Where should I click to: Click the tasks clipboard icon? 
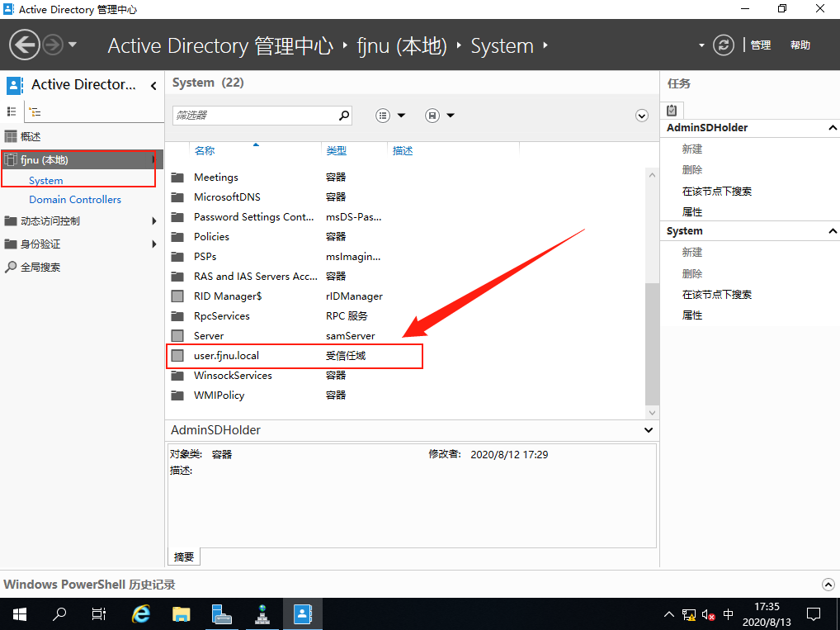coord(672,110)
